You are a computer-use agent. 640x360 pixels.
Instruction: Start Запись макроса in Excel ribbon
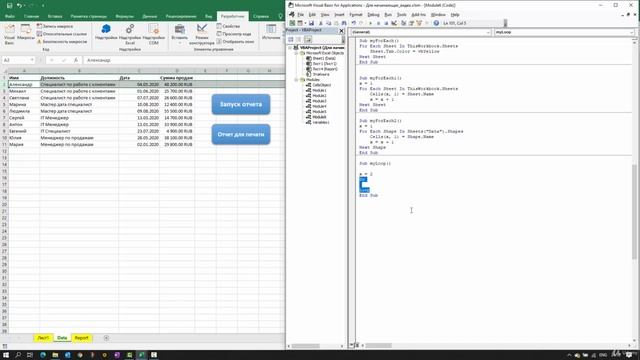tap(55, 26)
